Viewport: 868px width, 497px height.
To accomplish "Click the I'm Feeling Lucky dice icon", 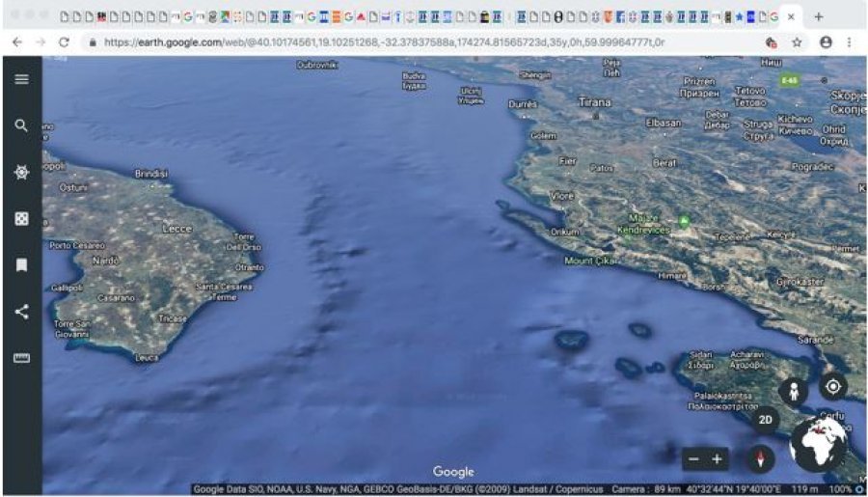I will [x=21, y=219].
